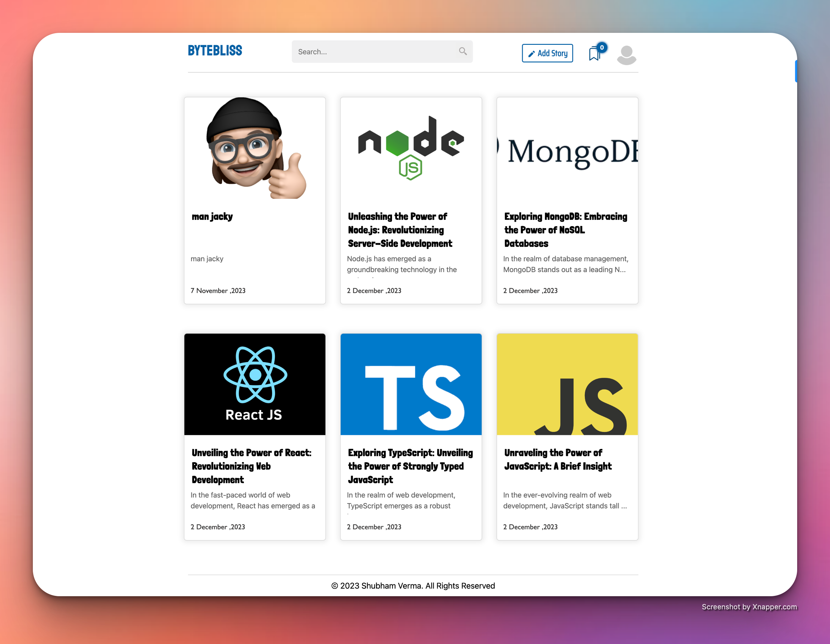Open 'Unraveling the Power of JavaScript' title
830x644 pixels.
point(557,459)
